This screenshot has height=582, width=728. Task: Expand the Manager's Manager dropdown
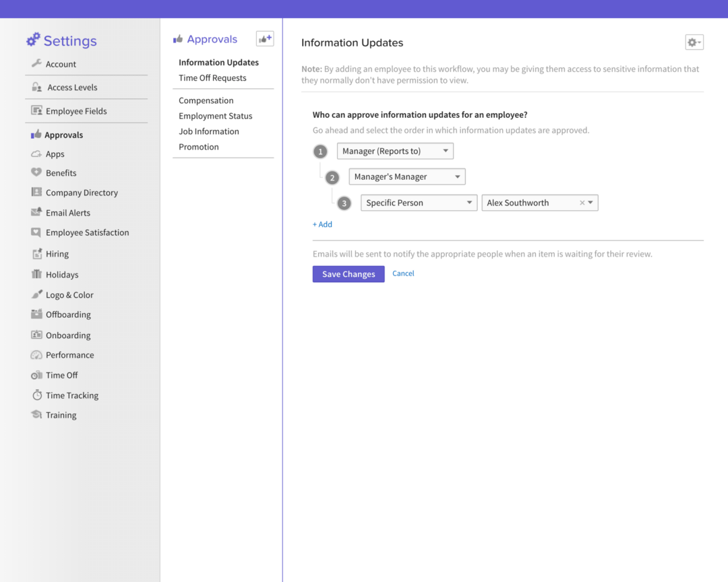coord(406,176)
